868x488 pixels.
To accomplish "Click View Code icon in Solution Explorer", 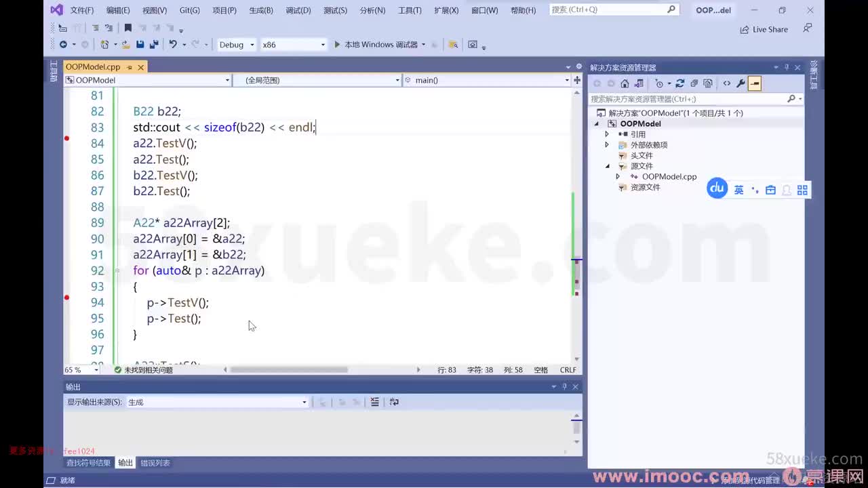I will (726, 83).
